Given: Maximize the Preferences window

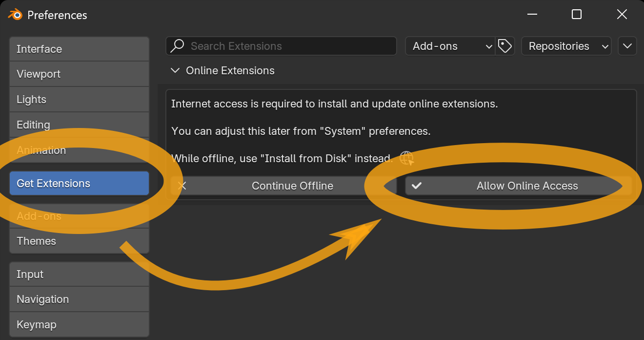Looking at the screenshot, I should (576, 15).
